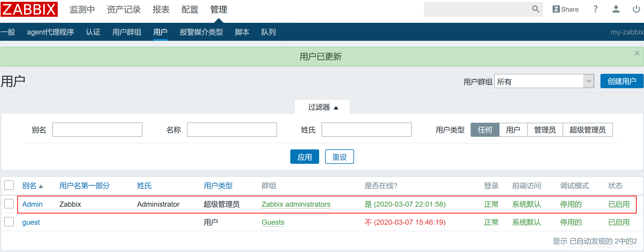Go to agent代理程序 submenu
This screenshot has width=644, height=252.
point(50,32)
